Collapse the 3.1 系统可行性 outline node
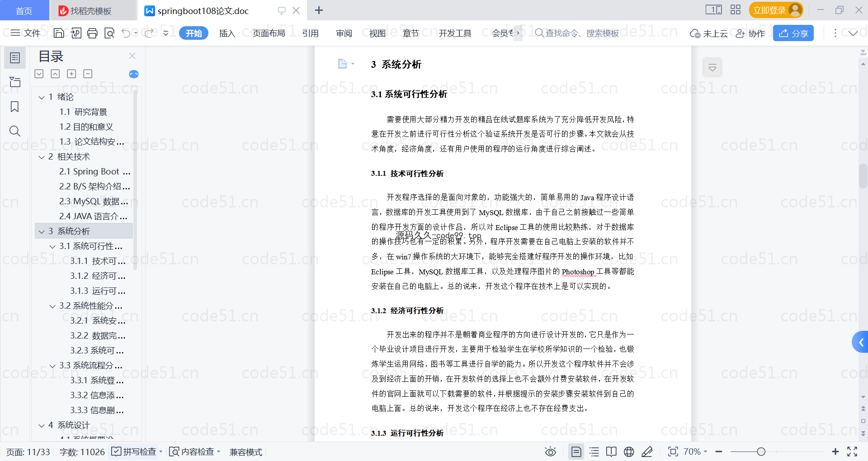The height and width of the screenshot is (461, 868). 52,246
